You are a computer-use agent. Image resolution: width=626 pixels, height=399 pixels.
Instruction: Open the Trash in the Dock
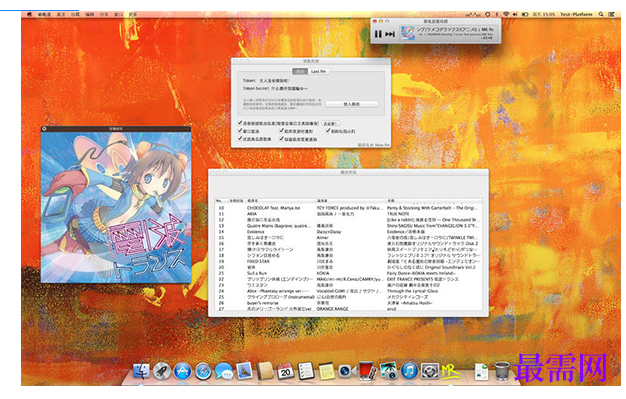[x=502, y=371]
